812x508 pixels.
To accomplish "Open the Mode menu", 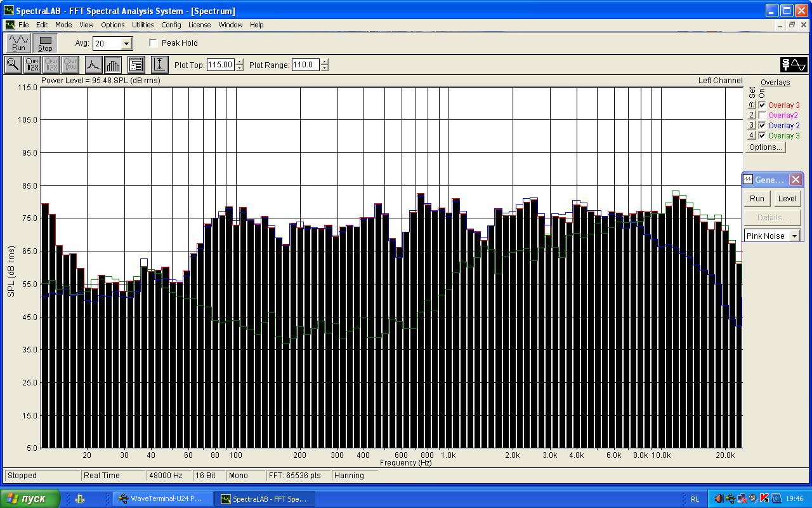I will 63,25.
